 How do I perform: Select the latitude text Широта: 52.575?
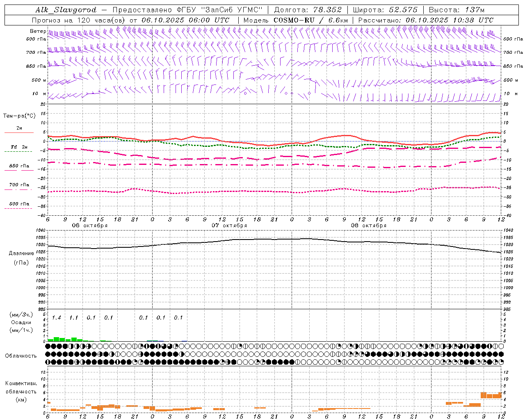click(385, 10)
